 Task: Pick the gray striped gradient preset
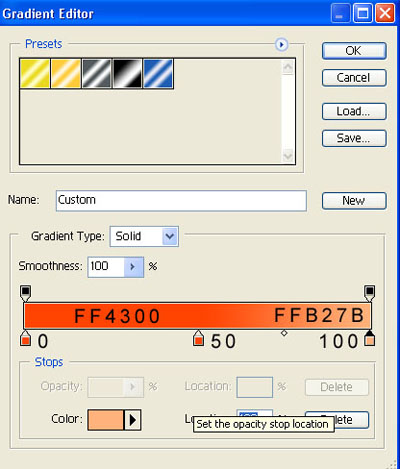tap(97, 74)
